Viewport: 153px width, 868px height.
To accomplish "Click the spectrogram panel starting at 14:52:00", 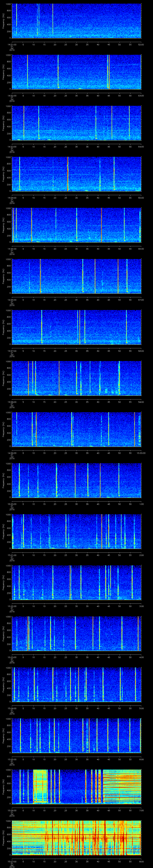I will 77,72.
